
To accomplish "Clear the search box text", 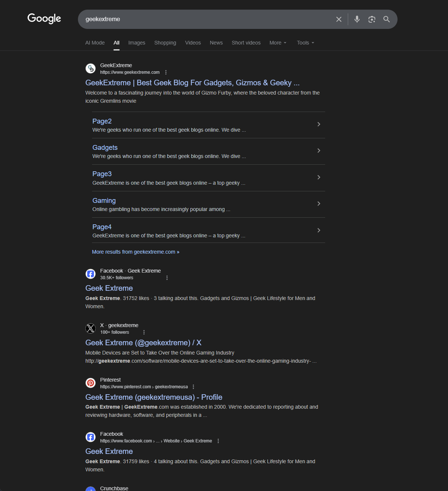I will pyautogui.click(x=339, y=19).
